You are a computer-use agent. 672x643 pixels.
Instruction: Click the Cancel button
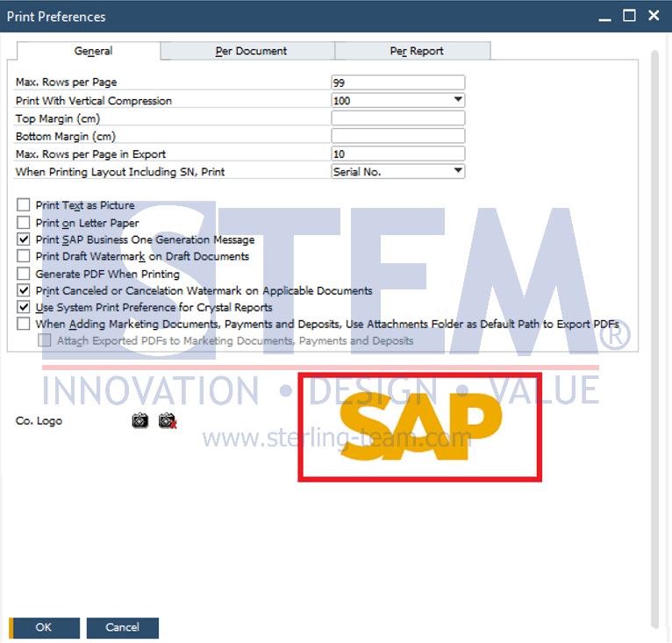[123, 628]
